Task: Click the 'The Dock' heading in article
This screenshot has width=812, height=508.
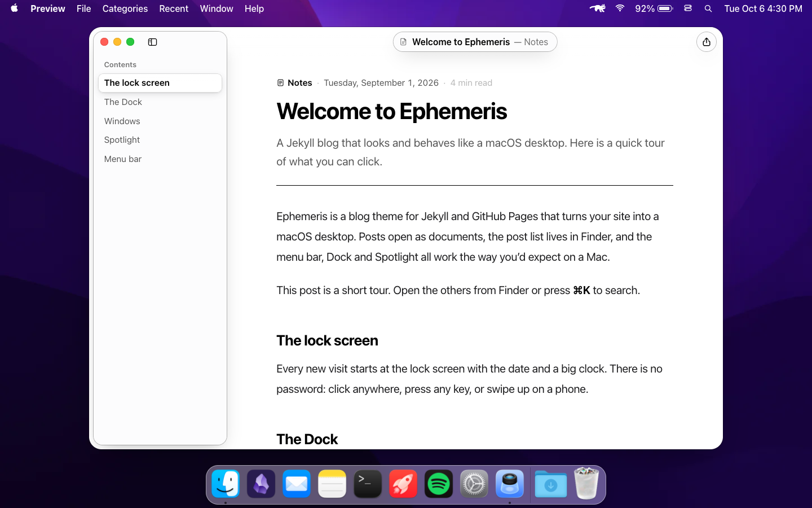Action: [307, 439]
